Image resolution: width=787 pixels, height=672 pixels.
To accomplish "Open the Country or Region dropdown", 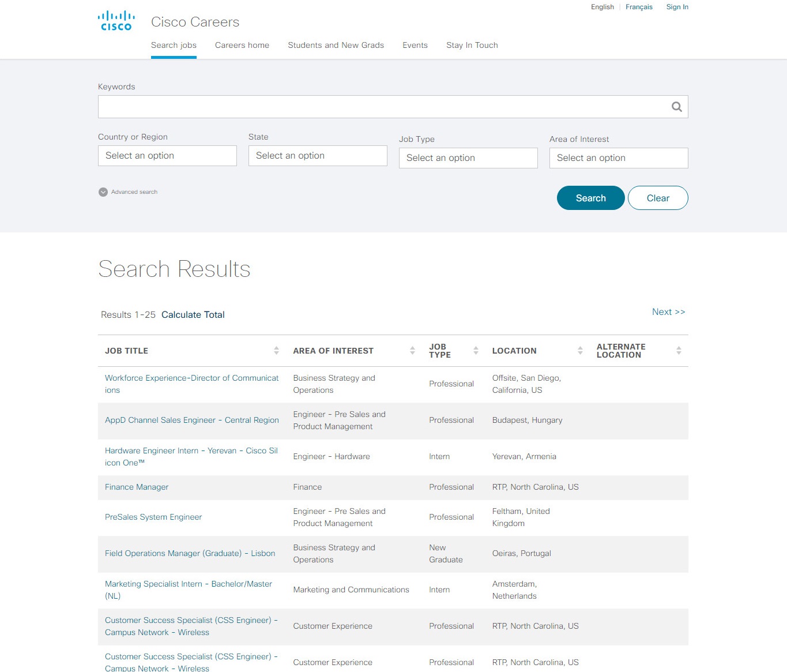I will 167,156.
